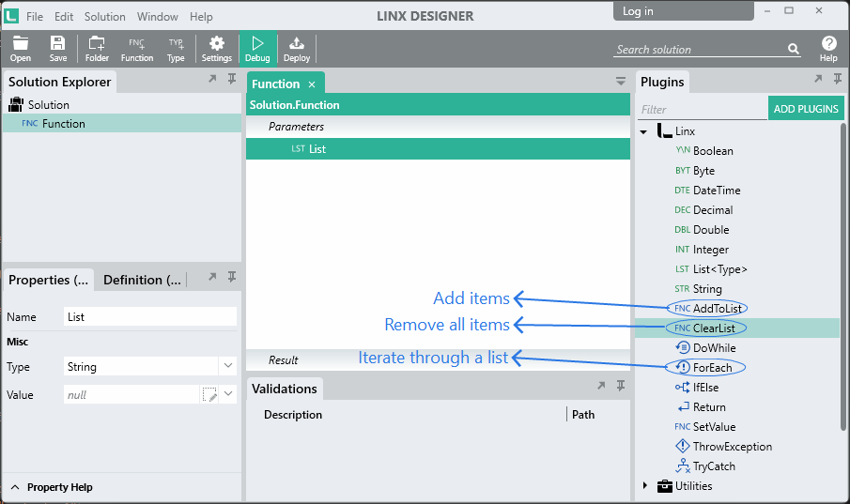This screenshot has height=504, width=850.
Task: Pin the Validations panel
Action: (621, 386)
